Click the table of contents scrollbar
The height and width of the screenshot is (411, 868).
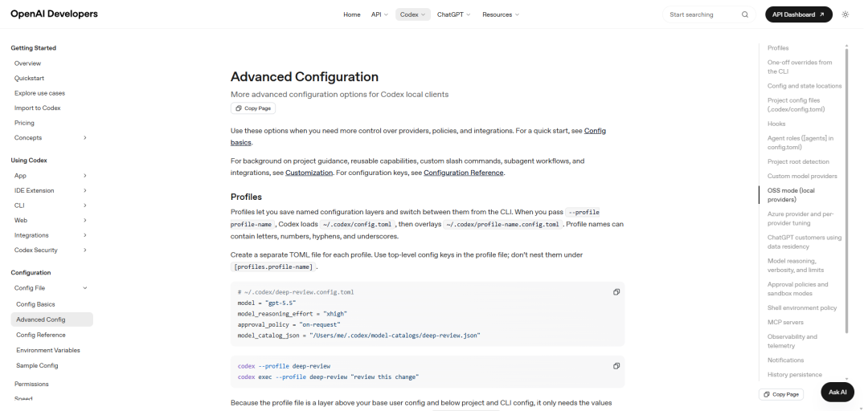[846, 191]
